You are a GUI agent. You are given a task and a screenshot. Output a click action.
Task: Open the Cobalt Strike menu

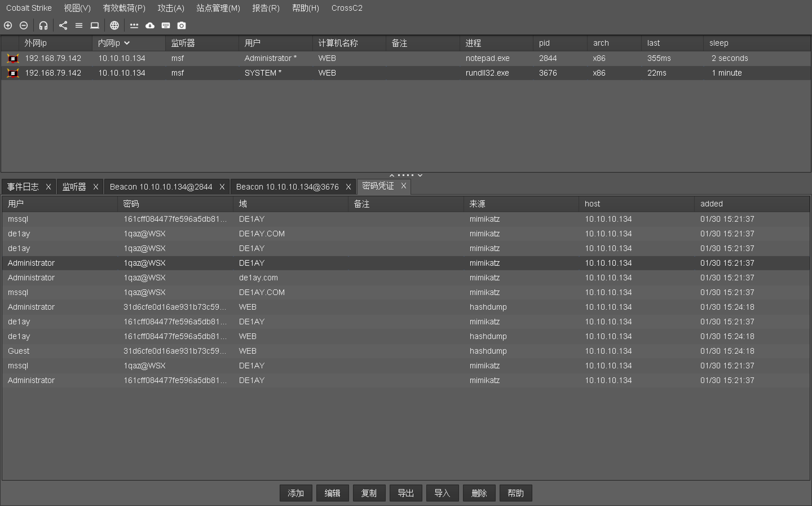pos(29,8)
